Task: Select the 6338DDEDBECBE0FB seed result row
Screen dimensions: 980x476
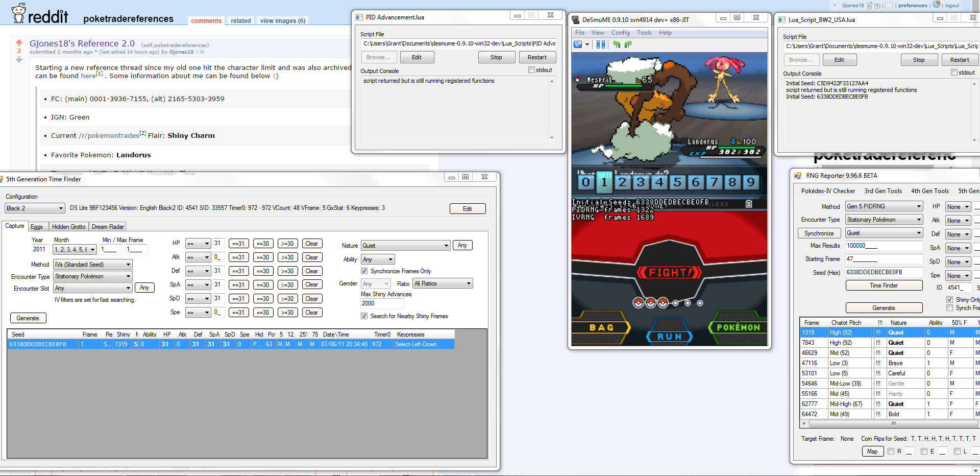Action: [231, 344]
